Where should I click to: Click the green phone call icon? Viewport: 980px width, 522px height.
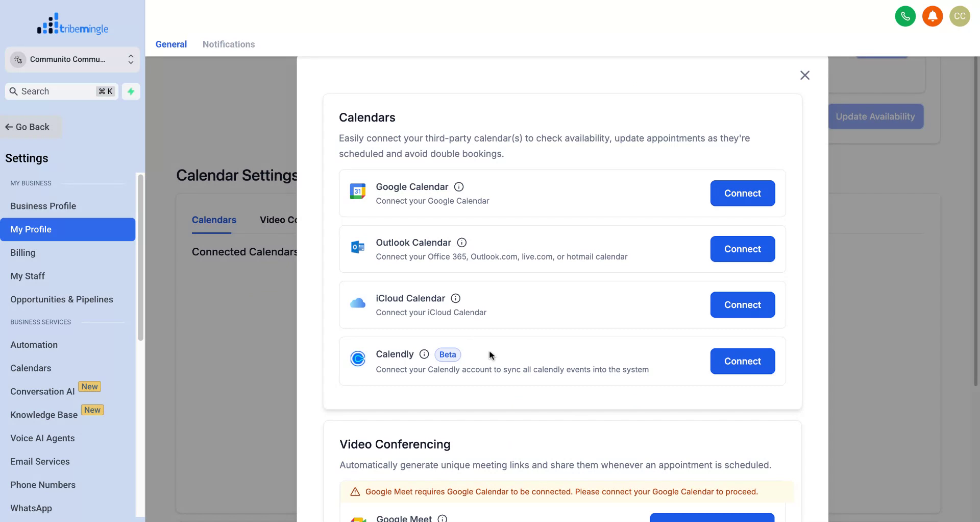[x=905, y=16]
